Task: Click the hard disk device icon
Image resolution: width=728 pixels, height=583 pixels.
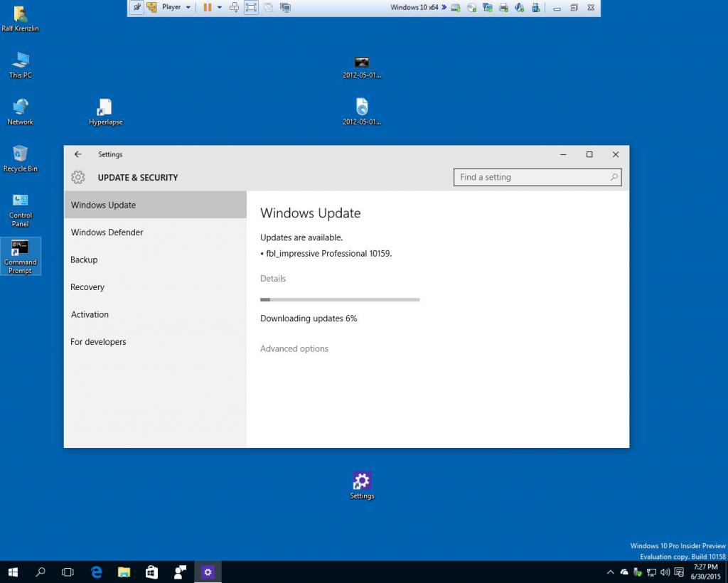Action: (456, 8)
